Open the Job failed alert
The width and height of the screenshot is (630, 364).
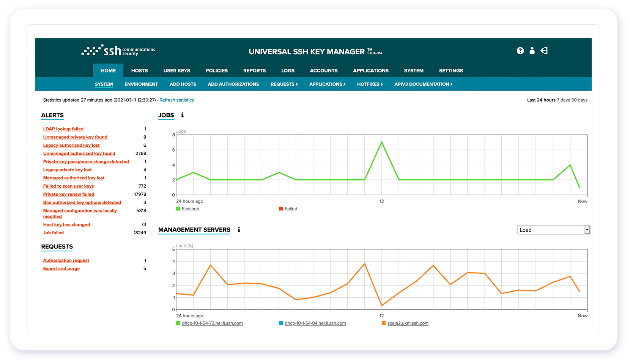(x=54, y=233)
